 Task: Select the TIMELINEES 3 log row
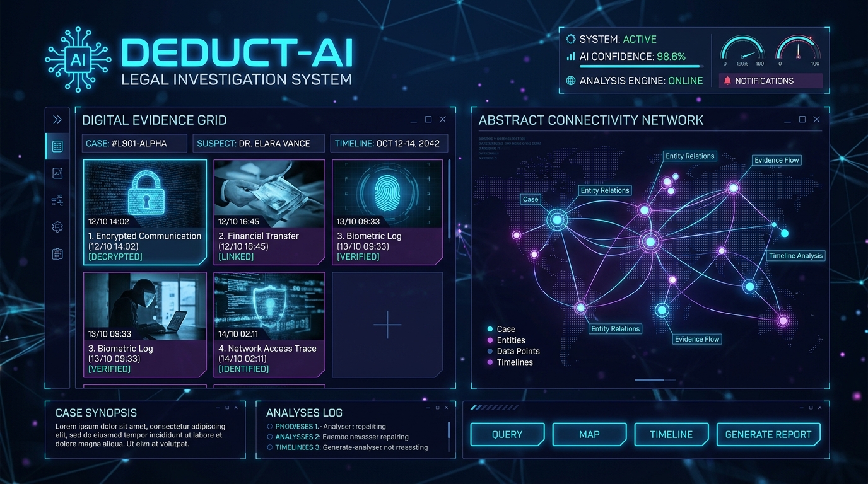tap(347, 447)
